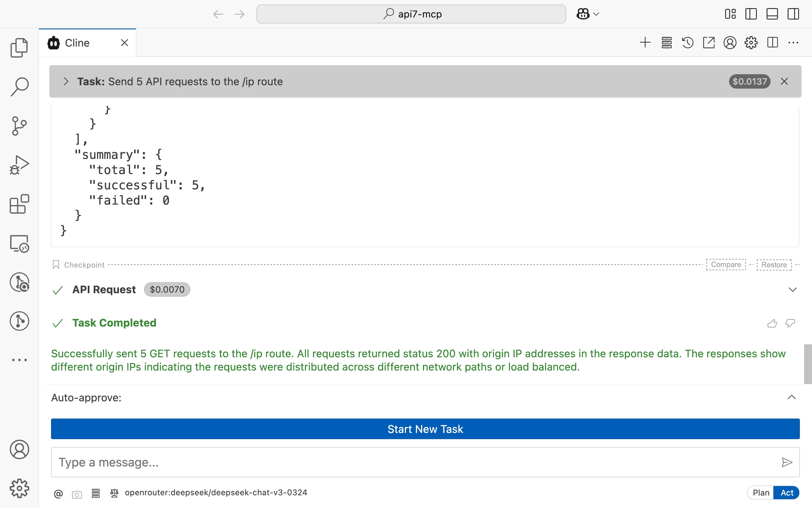Open Run and Debug view
Viewport: 812px width, 508px height.
(x=19, y=165)
